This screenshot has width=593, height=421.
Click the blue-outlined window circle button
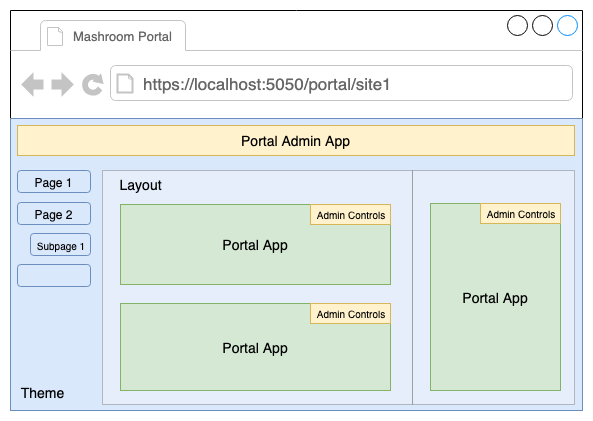pyautogui.click(x=567, y=26)
